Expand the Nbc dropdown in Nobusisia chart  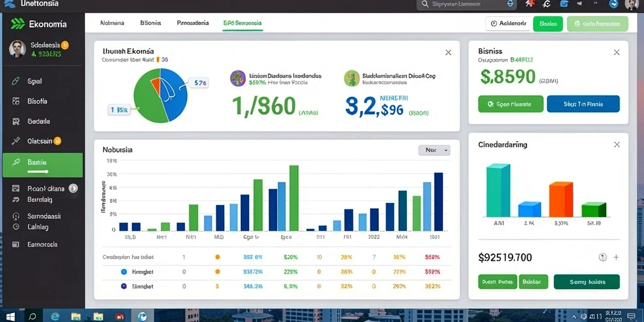434,150
